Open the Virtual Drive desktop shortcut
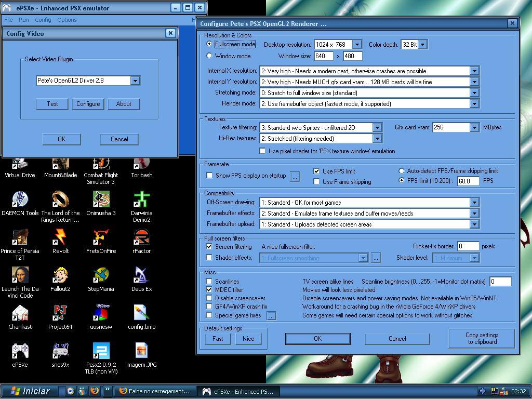 20,169
